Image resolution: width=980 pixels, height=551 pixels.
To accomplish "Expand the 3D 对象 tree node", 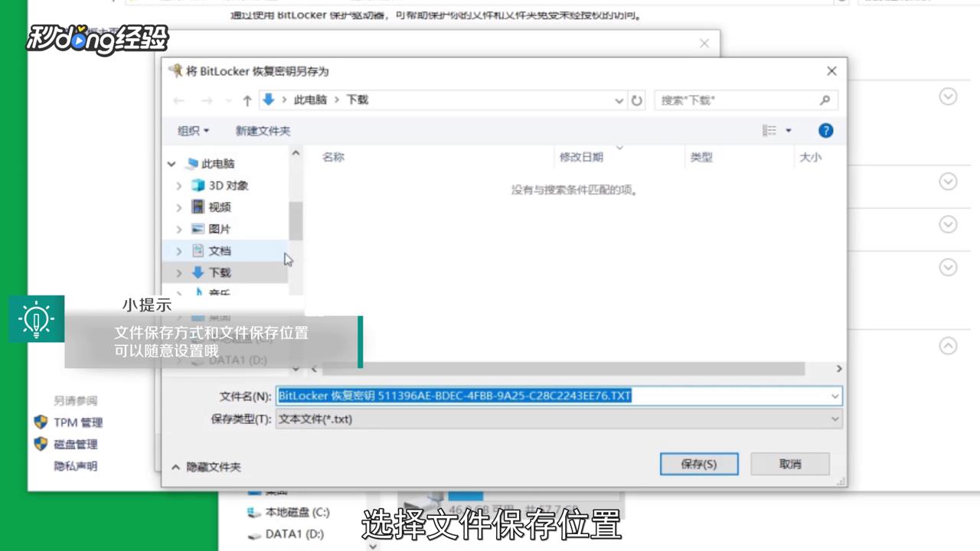I will pos(179,185).
